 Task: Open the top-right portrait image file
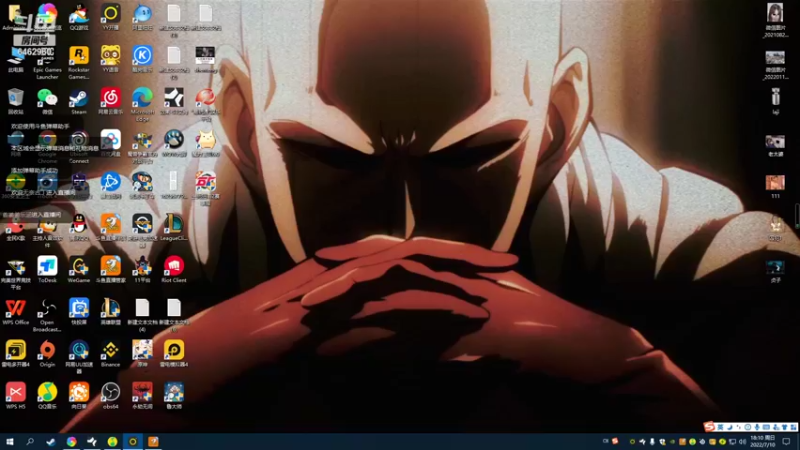click(x=775, y=13)
